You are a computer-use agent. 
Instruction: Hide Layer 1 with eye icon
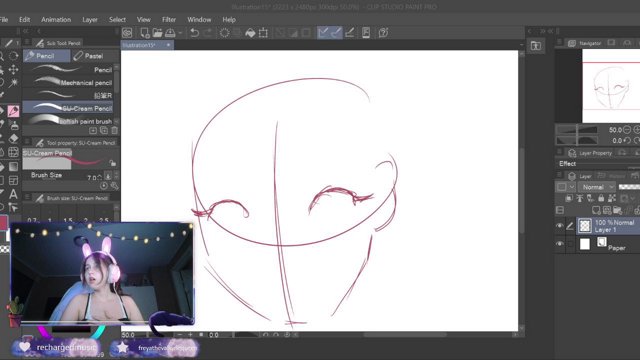click(560, 226)
